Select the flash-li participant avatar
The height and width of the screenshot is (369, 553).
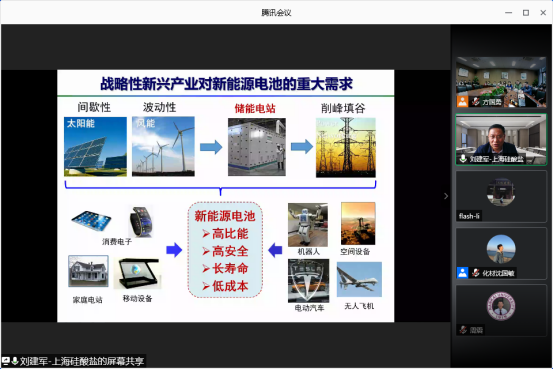(x=501, y=193)
